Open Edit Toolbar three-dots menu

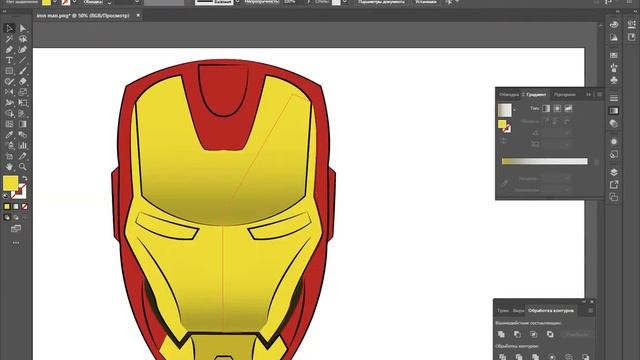[16, 243]
